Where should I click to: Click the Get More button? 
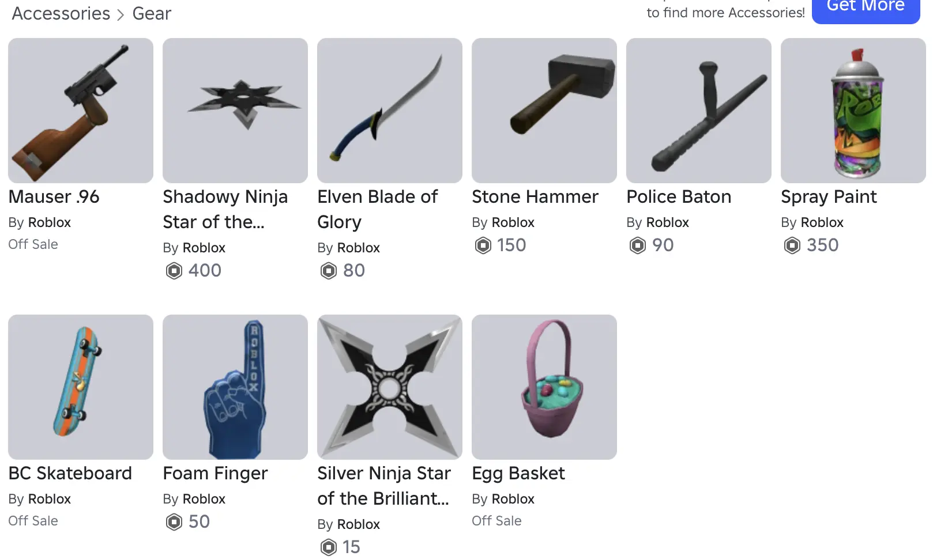(866, 8)
